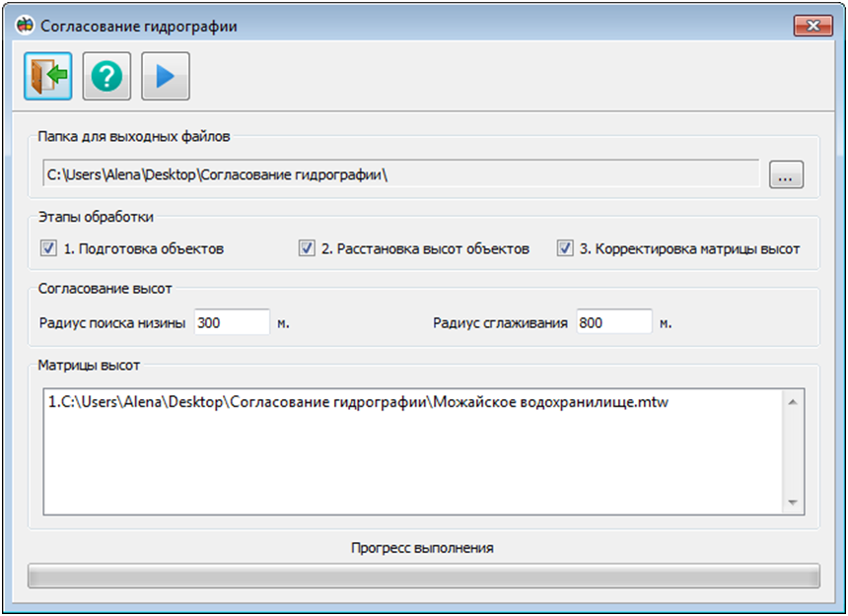Image resolution: width=848 pixels, height=616 pixels.
Task: Focus the Радиус сглаживания input field
Action: coord(613,322)
